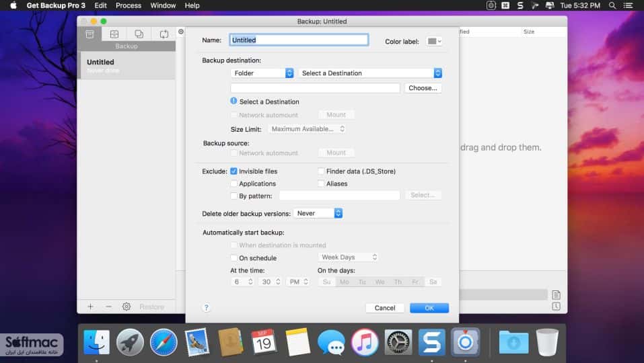Open the Mail stamp icon in Dock

point(196,342)
